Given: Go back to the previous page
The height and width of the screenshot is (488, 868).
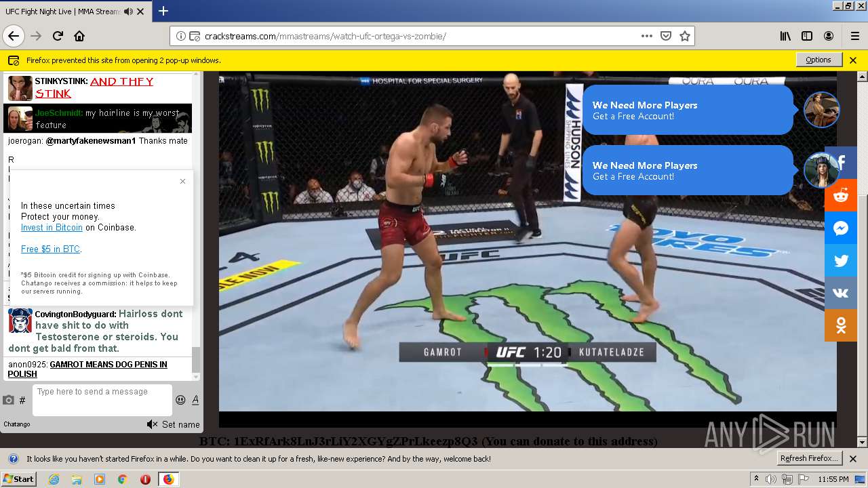Looking at the screenshot, I should click(14, 36).
